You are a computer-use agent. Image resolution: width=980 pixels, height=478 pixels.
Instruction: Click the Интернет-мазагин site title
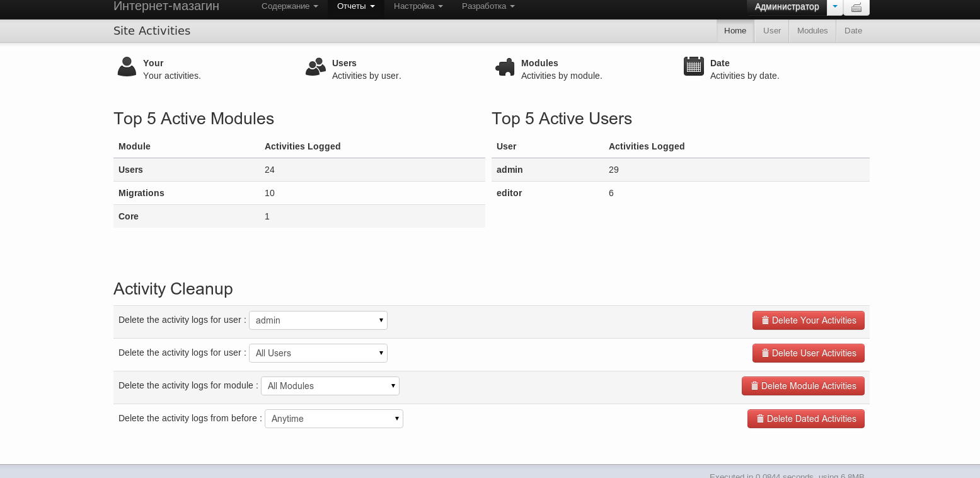point(166,7)
